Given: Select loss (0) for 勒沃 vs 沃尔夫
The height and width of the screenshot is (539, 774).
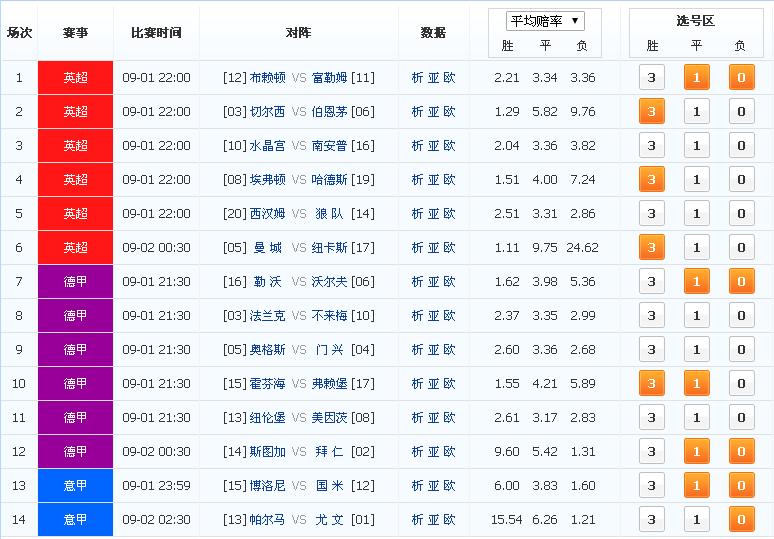Looking at the screenshot, I should 741,281.
